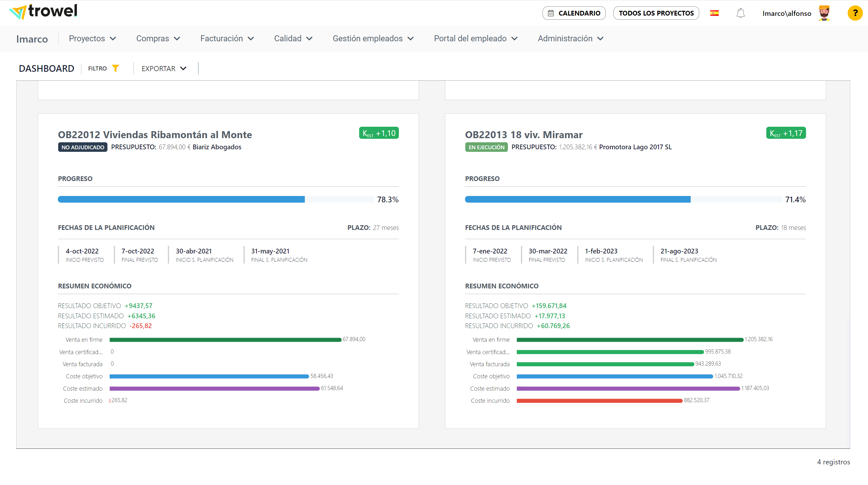
Task: Open Portal del empleado menu
Action: pos(475,38)
